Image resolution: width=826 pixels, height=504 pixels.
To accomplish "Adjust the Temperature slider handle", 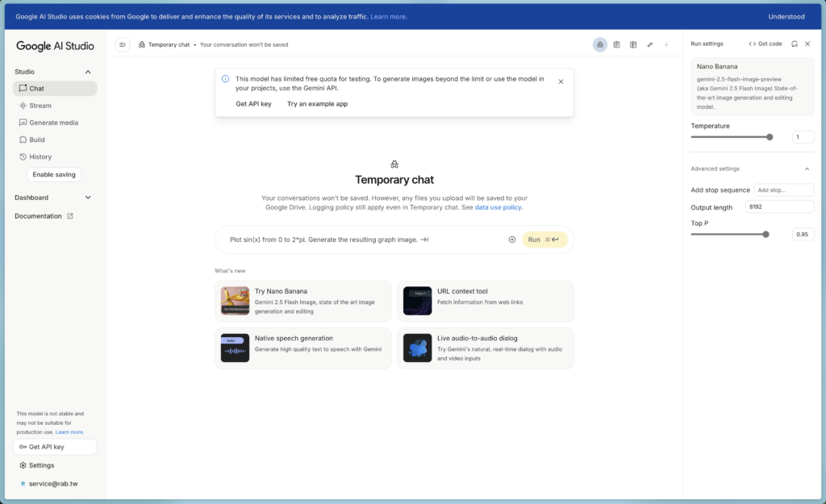I will coord(770,137).
